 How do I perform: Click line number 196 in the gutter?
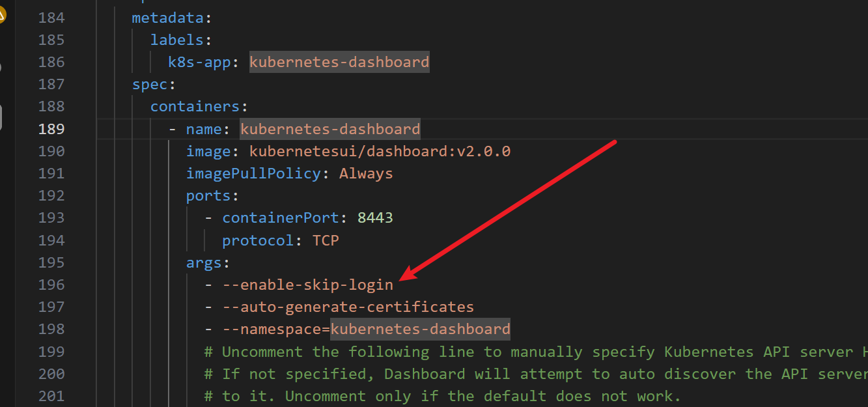[x=51, y=285]
